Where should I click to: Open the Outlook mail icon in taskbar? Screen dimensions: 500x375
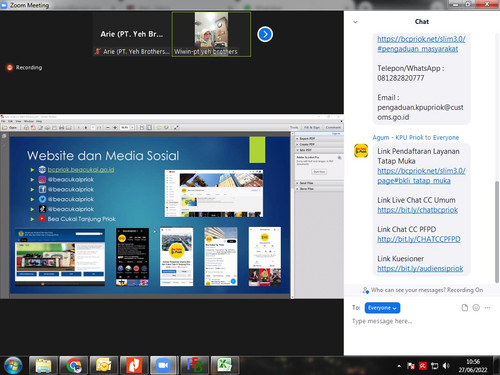point(104,365)
